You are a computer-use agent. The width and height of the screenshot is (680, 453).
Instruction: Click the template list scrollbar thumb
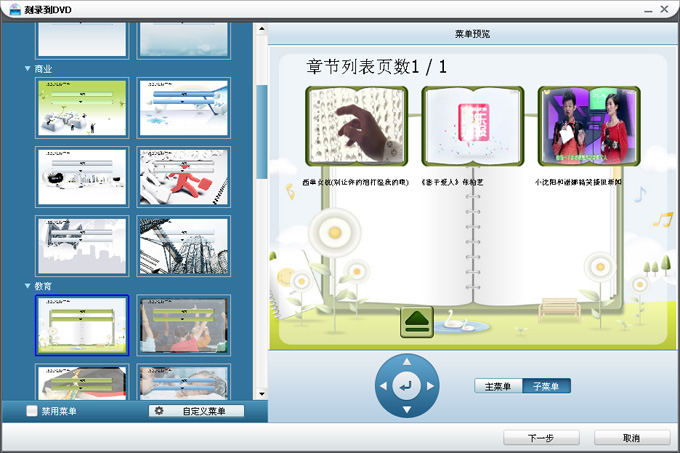(262, 132)
